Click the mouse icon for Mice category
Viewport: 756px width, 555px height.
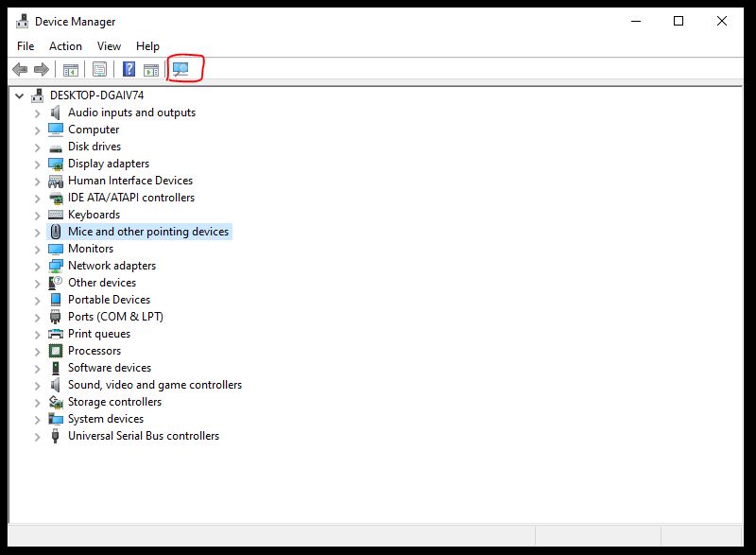pyautogui.click(x=56, y=232)
